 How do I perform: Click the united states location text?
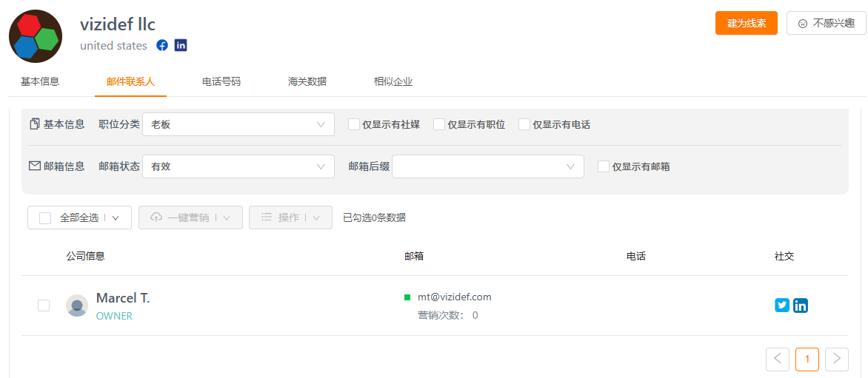click(113, 46)
